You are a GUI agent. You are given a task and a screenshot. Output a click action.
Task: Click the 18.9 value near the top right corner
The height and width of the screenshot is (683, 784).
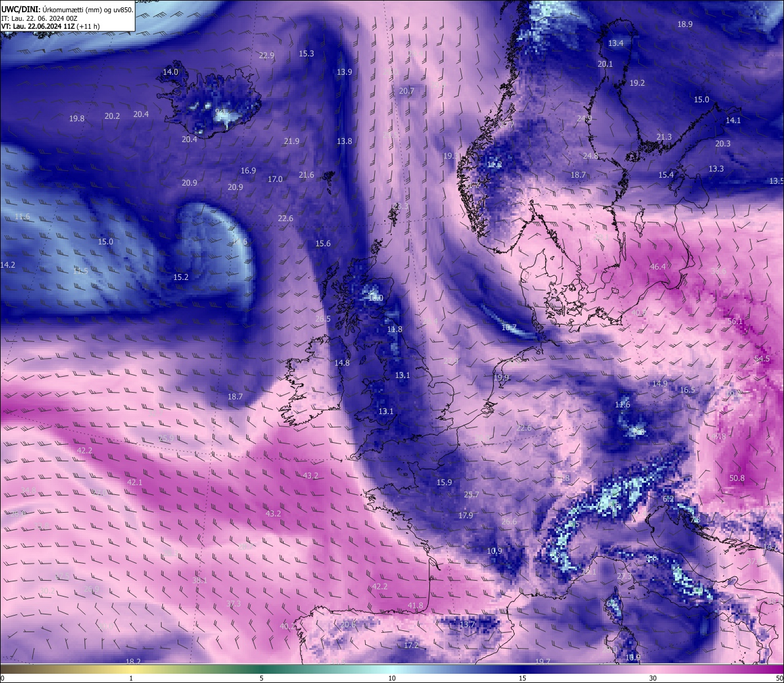coord(685,25)
